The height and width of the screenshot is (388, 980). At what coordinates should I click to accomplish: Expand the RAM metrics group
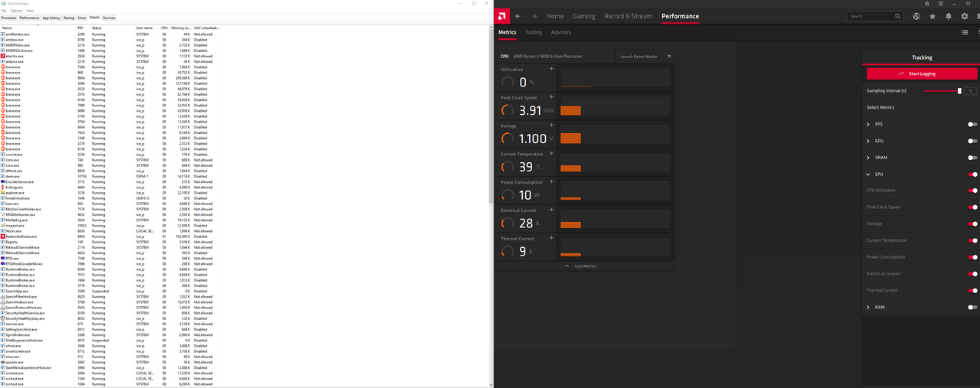click(x=868, y=307)
